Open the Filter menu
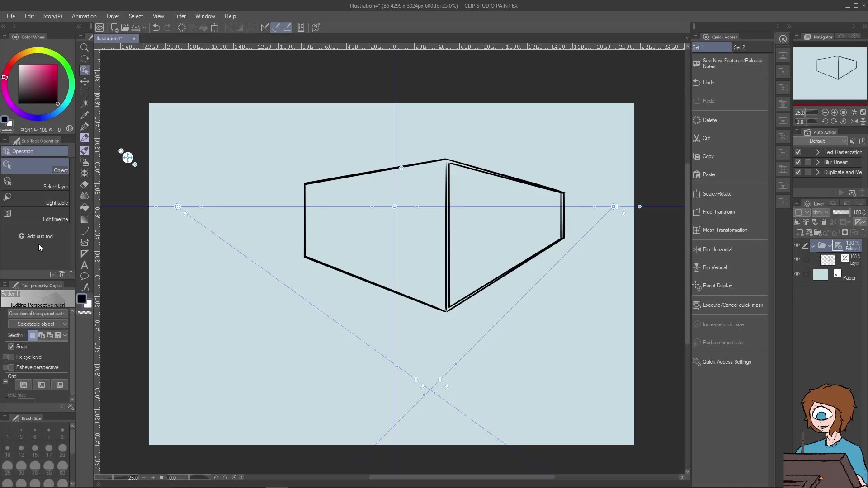 tap(180, 16)
